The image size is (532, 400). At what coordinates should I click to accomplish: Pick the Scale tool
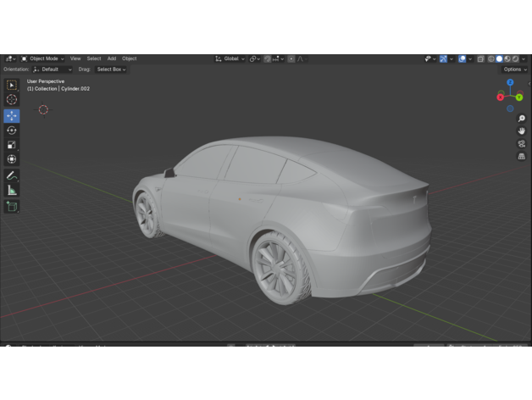coord(12,145)
